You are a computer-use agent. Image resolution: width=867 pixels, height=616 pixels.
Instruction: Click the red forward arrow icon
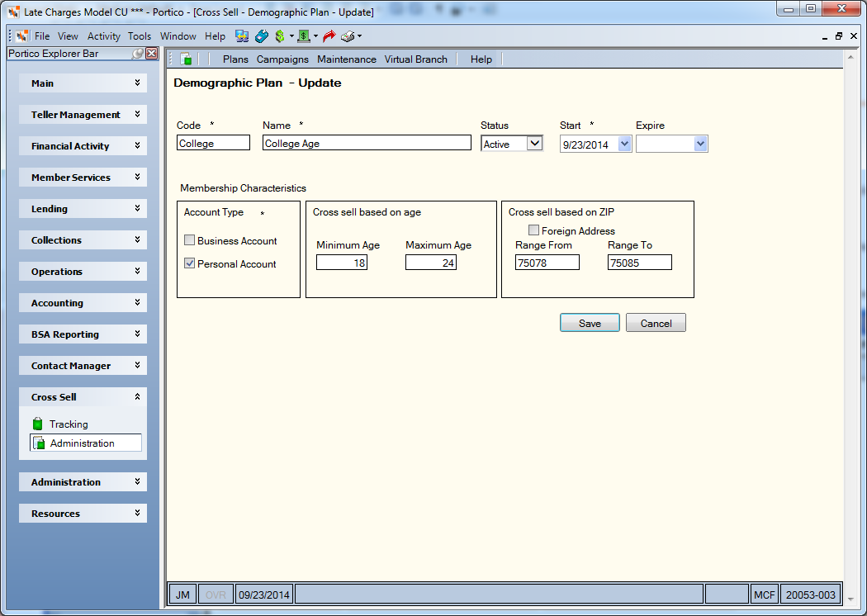329,36
